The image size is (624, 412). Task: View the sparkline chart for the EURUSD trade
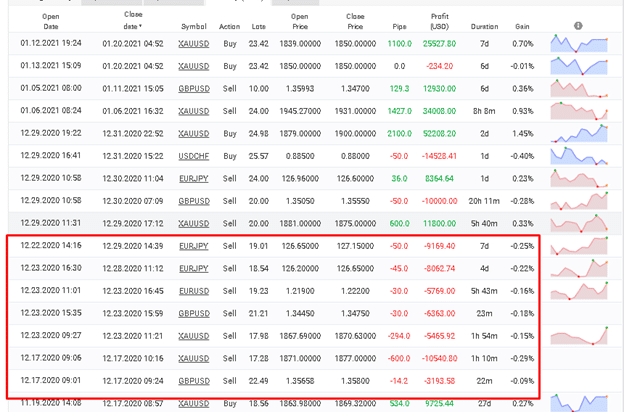click(579, 291)
